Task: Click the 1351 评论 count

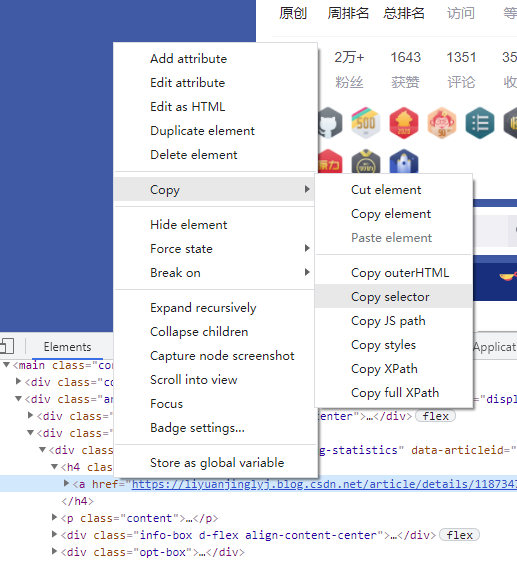Action: click(x=461, y=57)
